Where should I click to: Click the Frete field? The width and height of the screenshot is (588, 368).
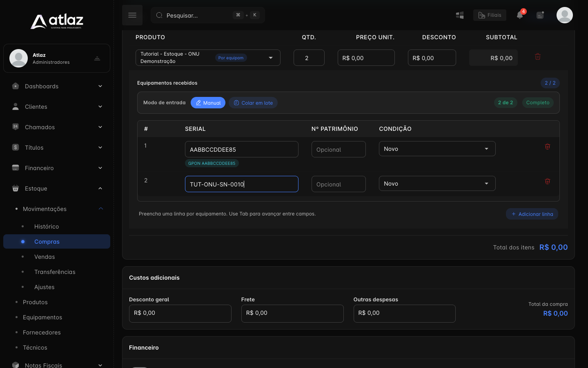point(292,314)
